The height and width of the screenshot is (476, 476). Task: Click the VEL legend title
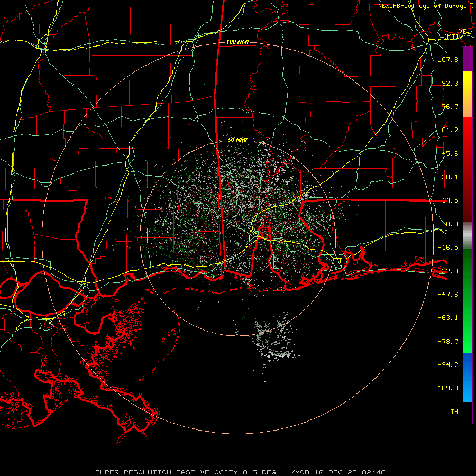[x=464, y=32]
